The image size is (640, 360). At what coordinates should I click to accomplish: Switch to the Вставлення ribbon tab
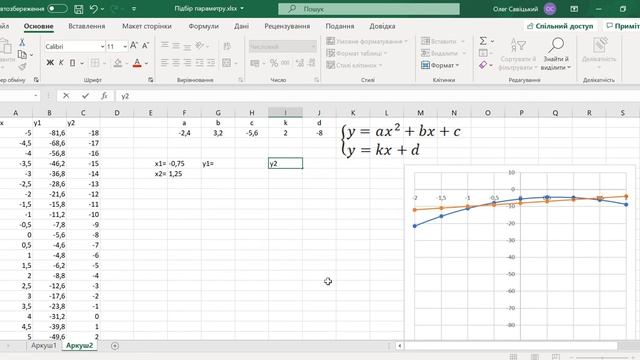pos(87,26)
